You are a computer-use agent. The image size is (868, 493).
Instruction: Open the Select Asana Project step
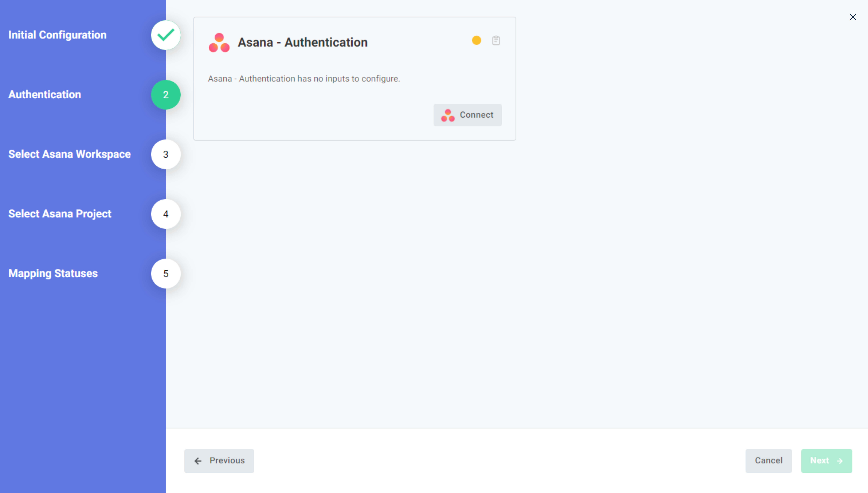coord(60,214)
